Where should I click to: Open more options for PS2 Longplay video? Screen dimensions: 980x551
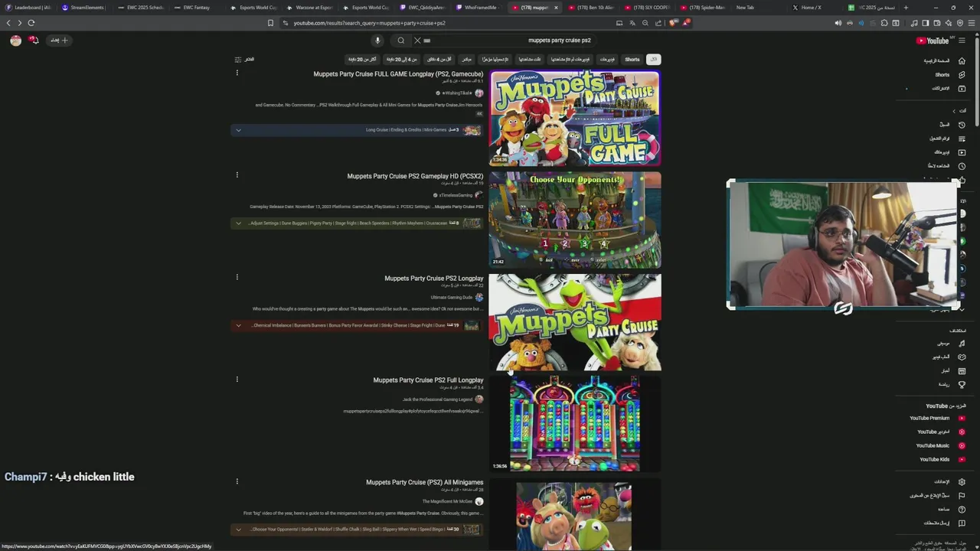point(237,277)
